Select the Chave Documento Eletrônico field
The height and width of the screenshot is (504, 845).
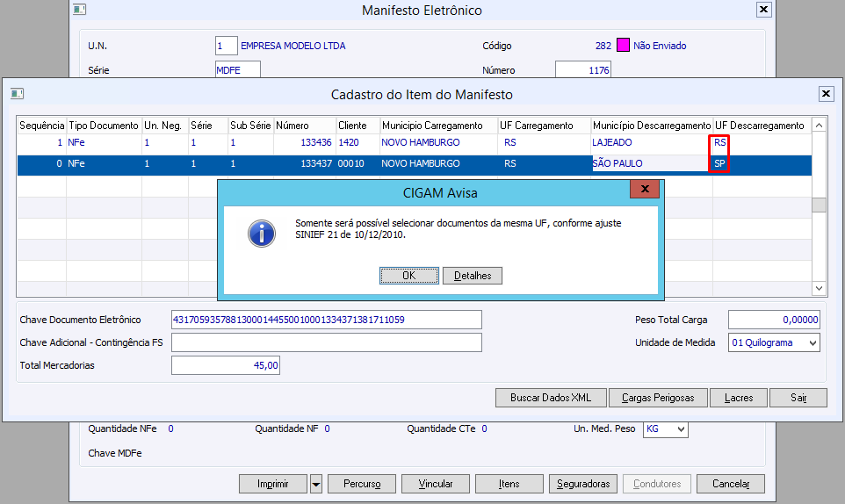[x=327, y=320]
